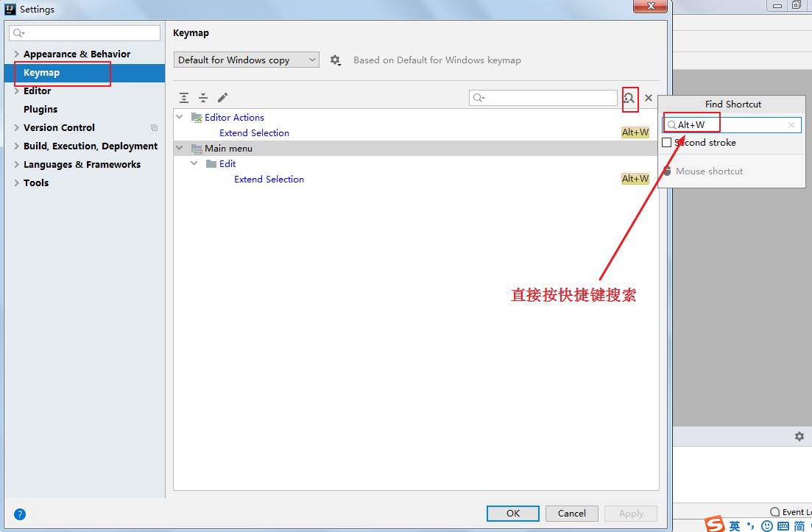Click the keymap action search field
The width and height of the screenshot is (812, 532).
(x=543, y=98)
